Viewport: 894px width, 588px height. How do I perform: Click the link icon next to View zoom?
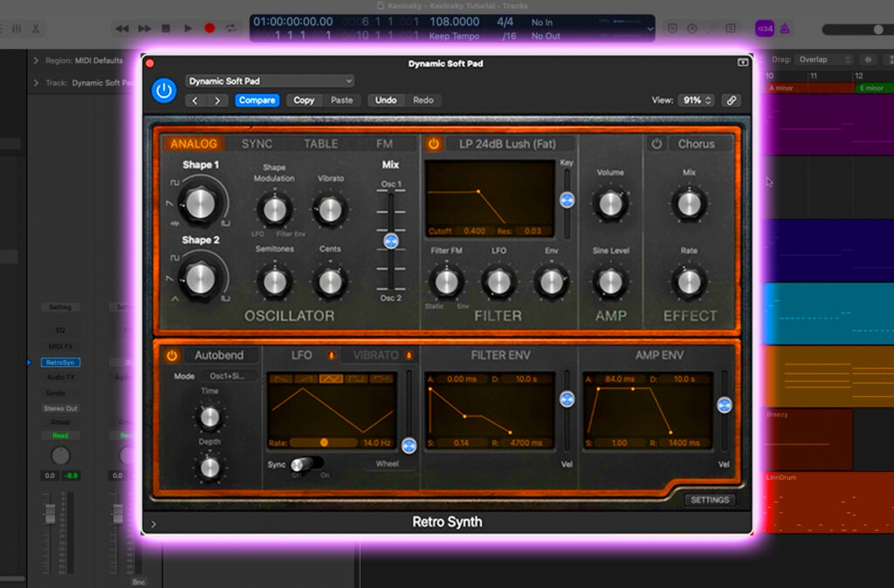[x=732, y=100]
